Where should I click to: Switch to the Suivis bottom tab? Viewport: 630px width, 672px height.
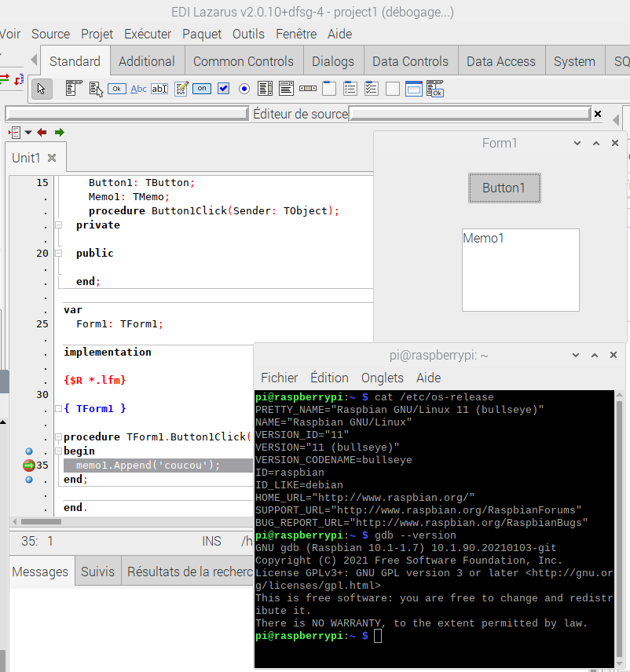coord(97,572)
